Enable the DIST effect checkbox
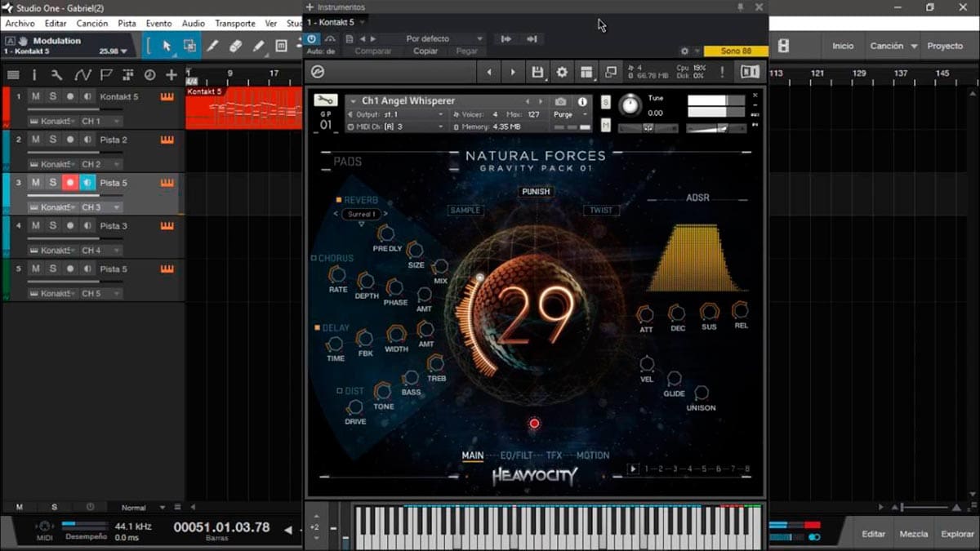This screenshot has height=551, width=980. (x=340, y=391)
